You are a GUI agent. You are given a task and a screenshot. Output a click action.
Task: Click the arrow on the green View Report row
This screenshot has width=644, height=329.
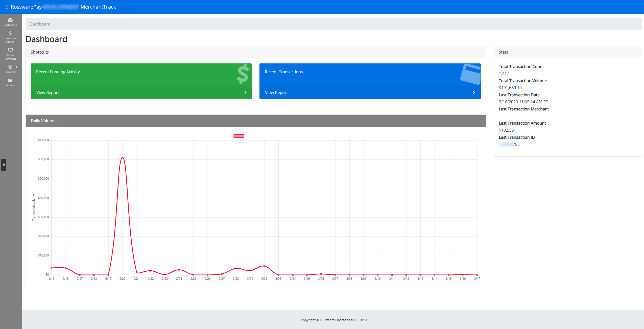(x=245, y=92)
